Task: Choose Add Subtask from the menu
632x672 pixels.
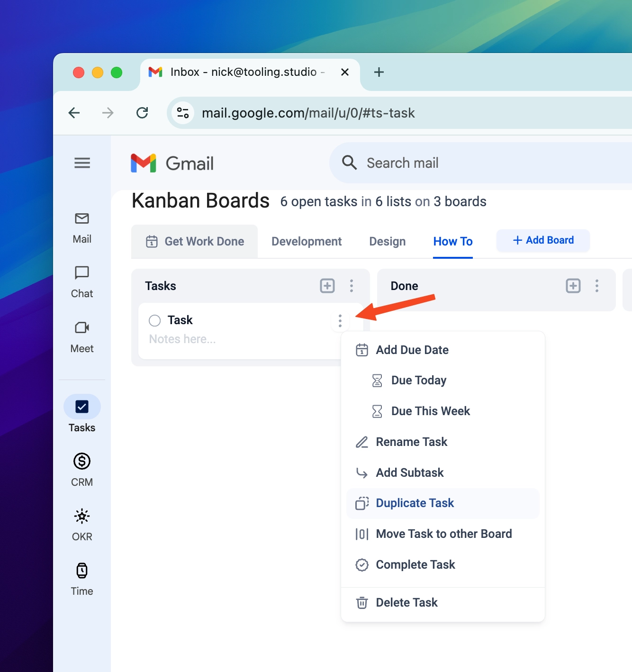Action: click(443, 472)
